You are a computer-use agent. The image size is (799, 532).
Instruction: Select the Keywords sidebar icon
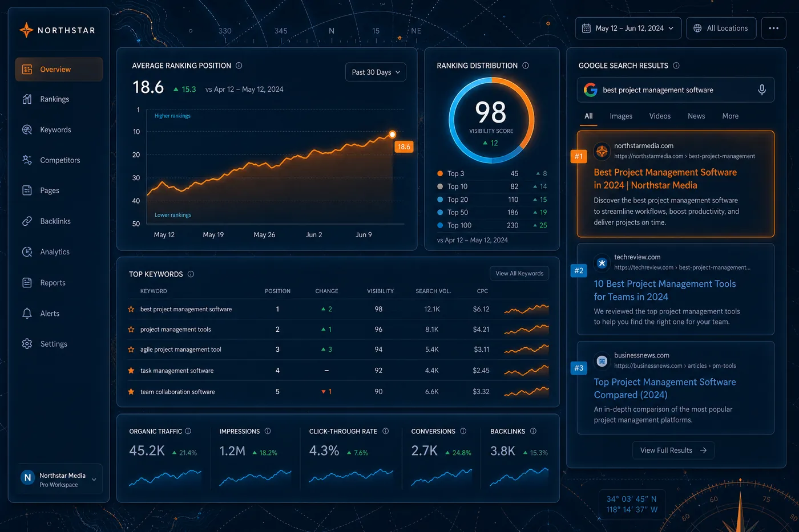click(x=27, y=130)
